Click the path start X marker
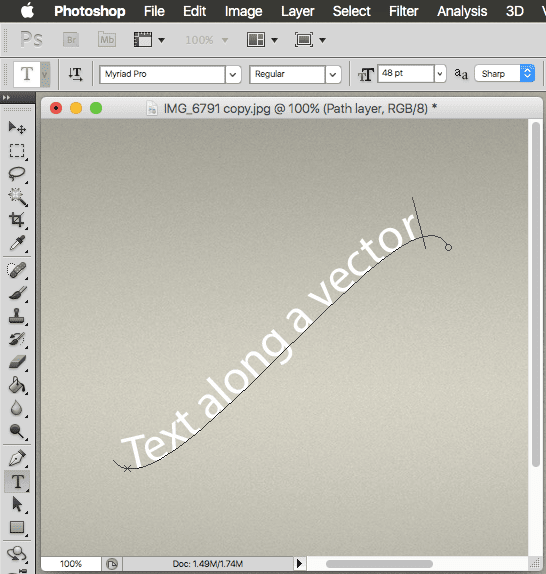The image size is (546, 574). coord(127,468)
